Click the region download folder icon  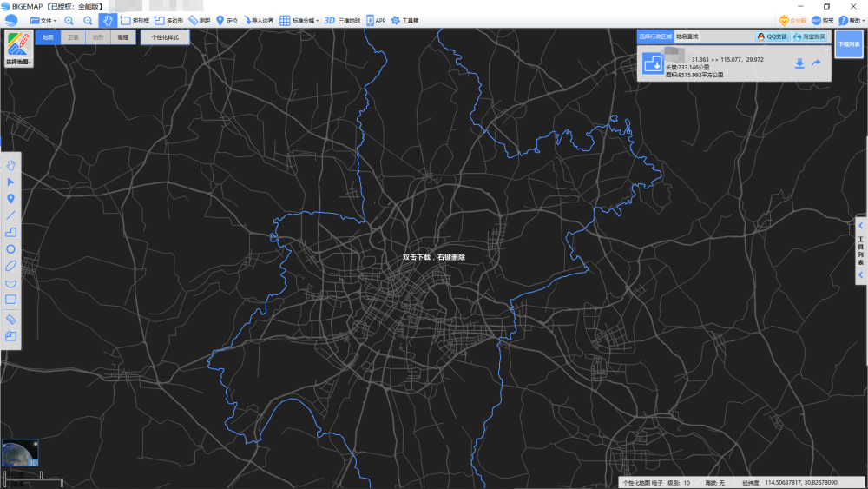click(x=654, y=63)
